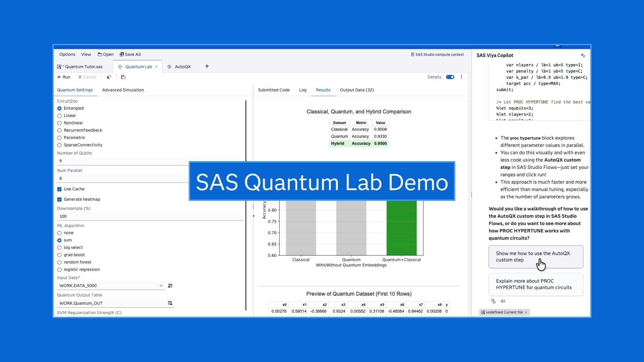Click the table selector icon for Quantum Output Table

(170, 303)
